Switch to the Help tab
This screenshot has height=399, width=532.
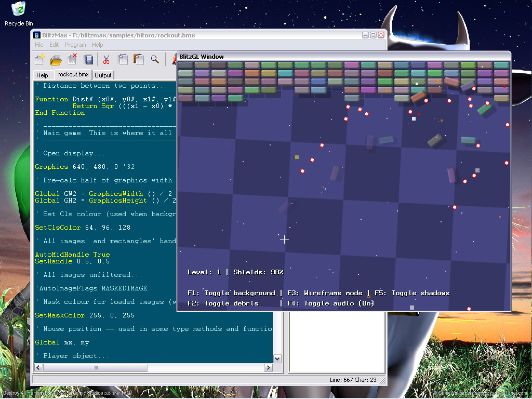tap(42, 75)
